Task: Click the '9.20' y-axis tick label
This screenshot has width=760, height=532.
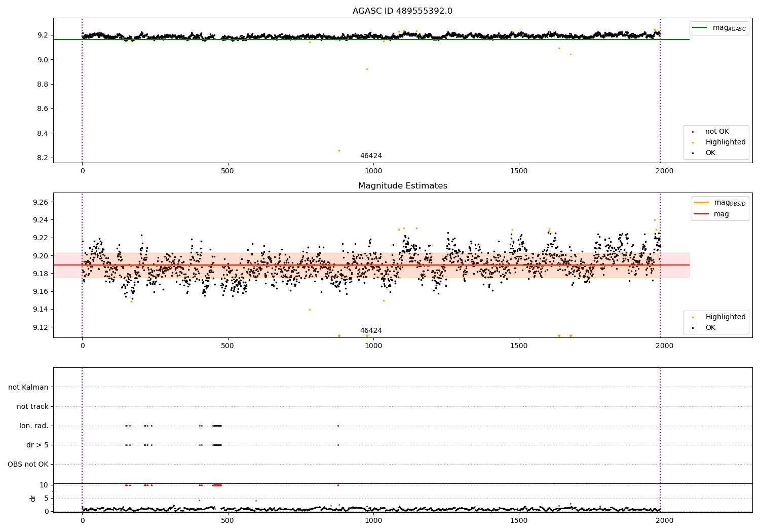Action: (41, 256)
